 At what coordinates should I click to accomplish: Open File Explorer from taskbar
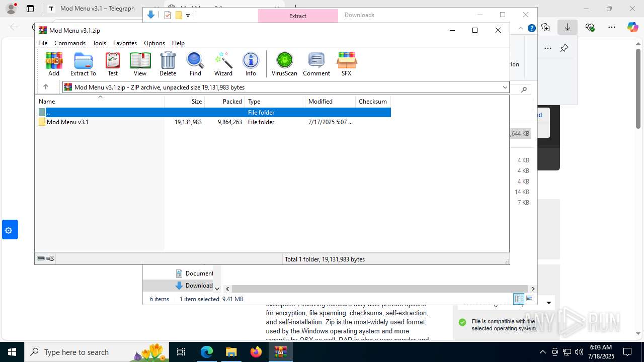[x=231, y=352]
